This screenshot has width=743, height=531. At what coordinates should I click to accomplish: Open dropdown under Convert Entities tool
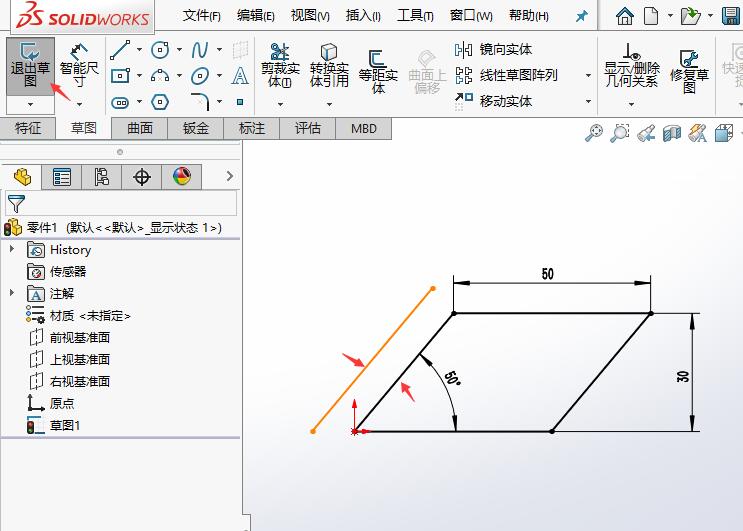[x=329, y=104]
